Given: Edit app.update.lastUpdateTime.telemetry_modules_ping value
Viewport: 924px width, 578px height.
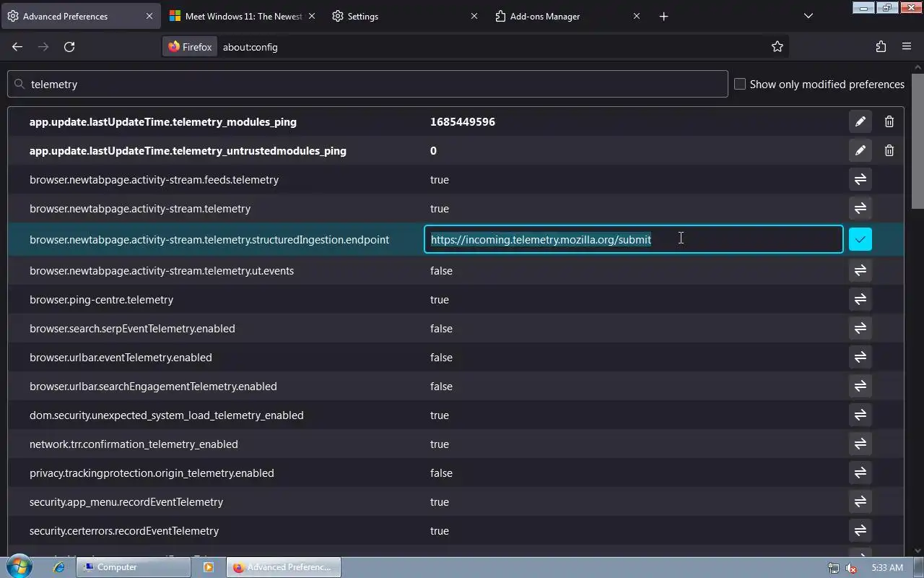Looking at the screenshot, I should (x=860, y=121).
